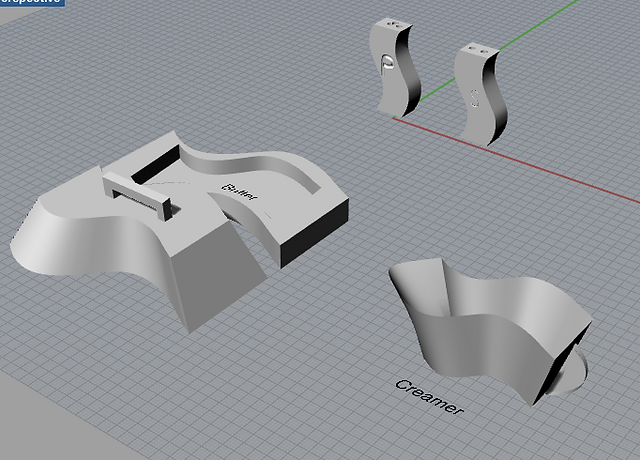Image resolution: width=640 pixels, height=460 pixels.
Task: Select the salt shaker marked S
Action: [481, 94]
